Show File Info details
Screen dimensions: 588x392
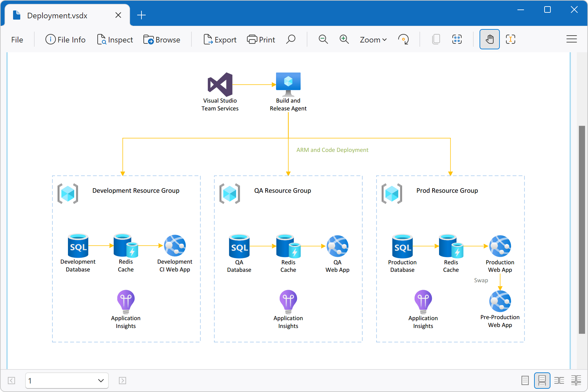pos(65,39)
